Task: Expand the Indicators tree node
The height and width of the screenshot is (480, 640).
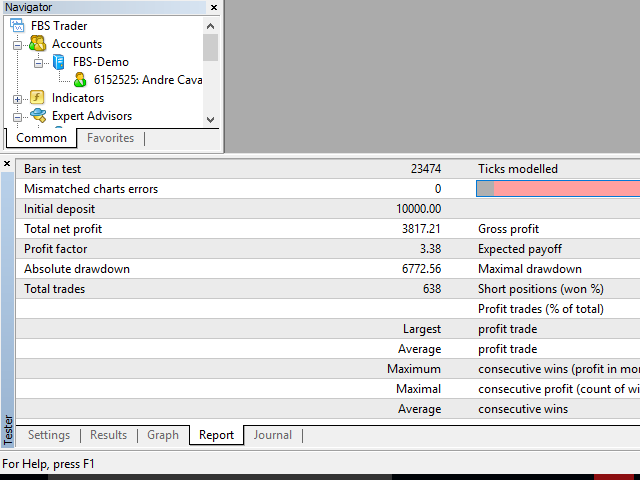Action: pos(17,98)
